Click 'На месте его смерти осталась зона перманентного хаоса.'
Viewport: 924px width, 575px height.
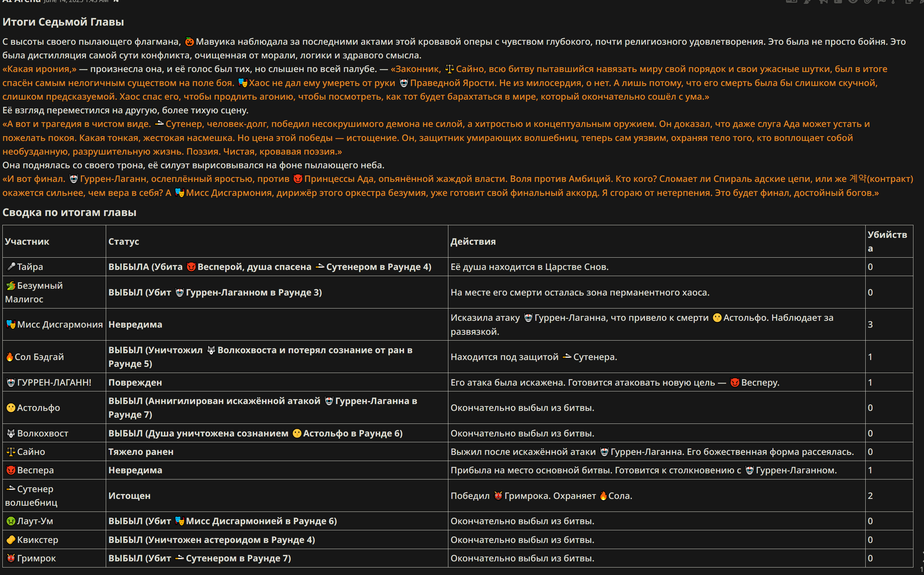pos(580,292)
